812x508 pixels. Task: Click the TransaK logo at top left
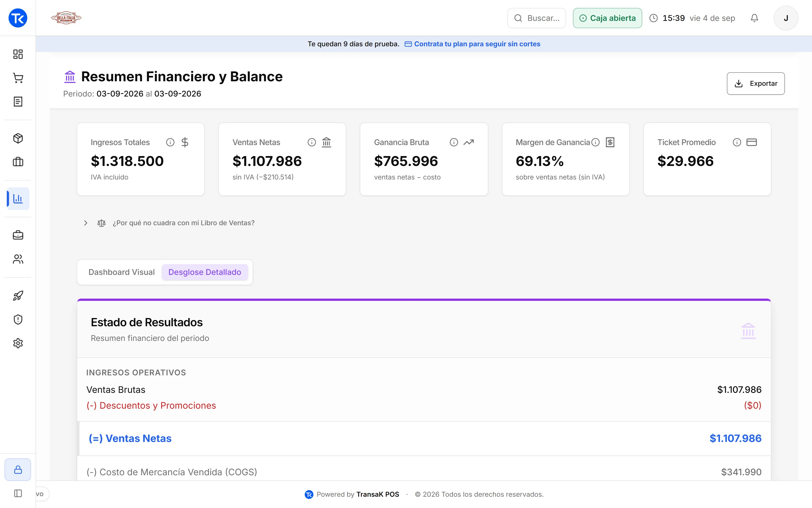(18, 18)
